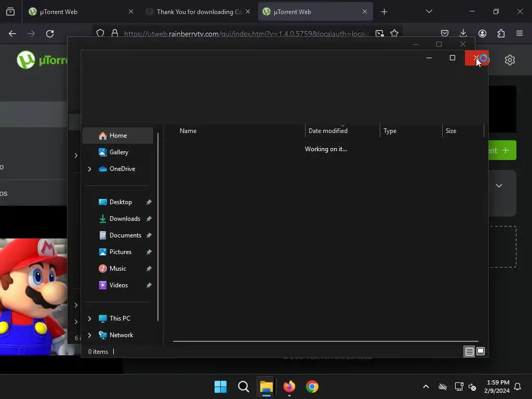Reload the current page
532x399 pixels.
50,34
